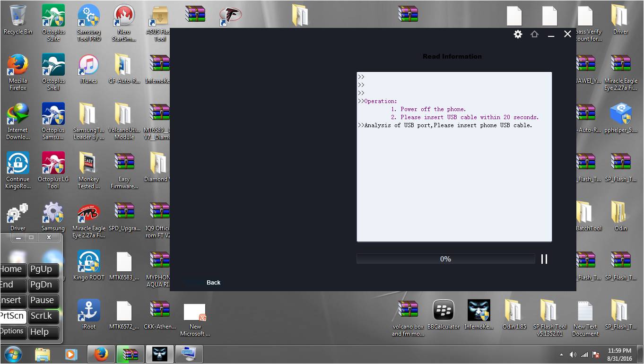The image size is (644, 364).
Task: Launch the Kingo ROOT shortcut
Action: tap(88, 266)
